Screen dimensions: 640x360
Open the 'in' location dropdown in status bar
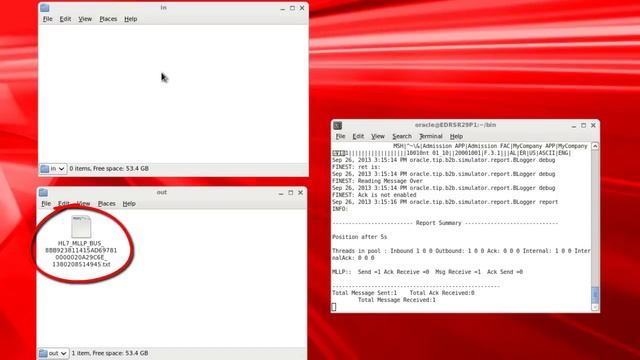point(53,169)
